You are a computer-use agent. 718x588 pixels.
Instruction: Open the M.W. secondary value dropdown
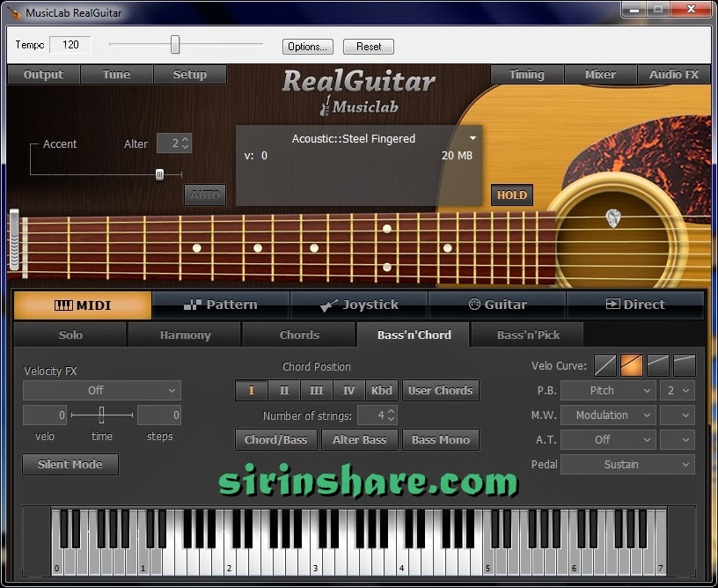click(678, 415)
